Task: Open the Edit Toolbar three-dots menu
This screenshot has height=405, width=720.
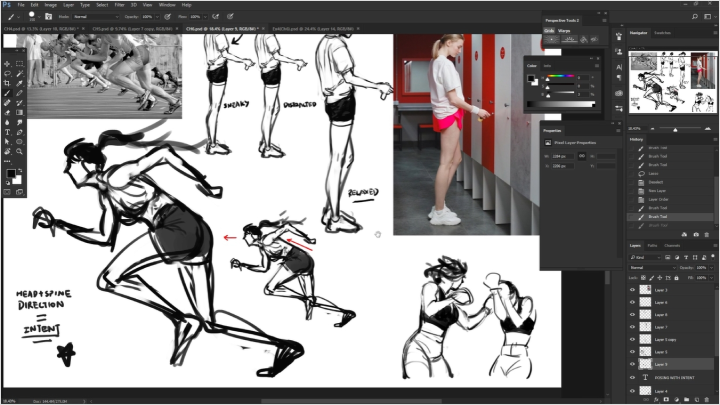Action: (x=7, y=161)
